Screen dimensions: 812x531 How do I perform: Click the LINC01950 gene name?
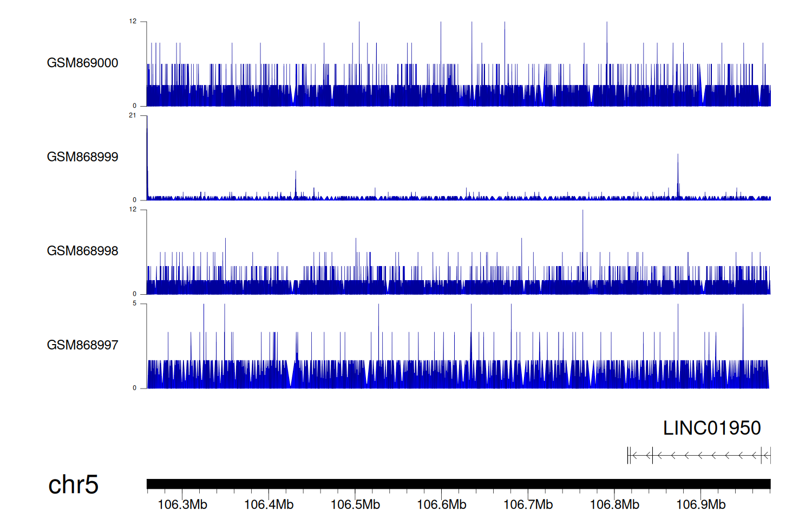pos(712,428)
